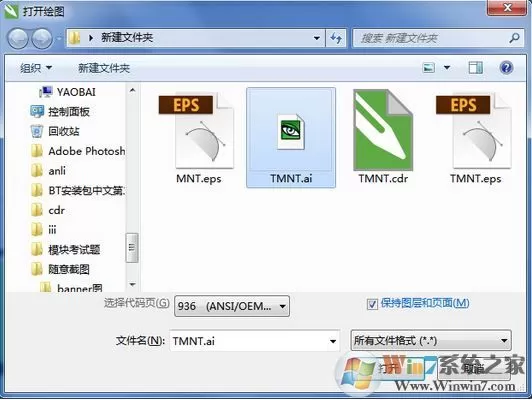Viewport: 532px width, 400px height.
Task: Go back with the left navigation arrow
Action: coord(18,38)
